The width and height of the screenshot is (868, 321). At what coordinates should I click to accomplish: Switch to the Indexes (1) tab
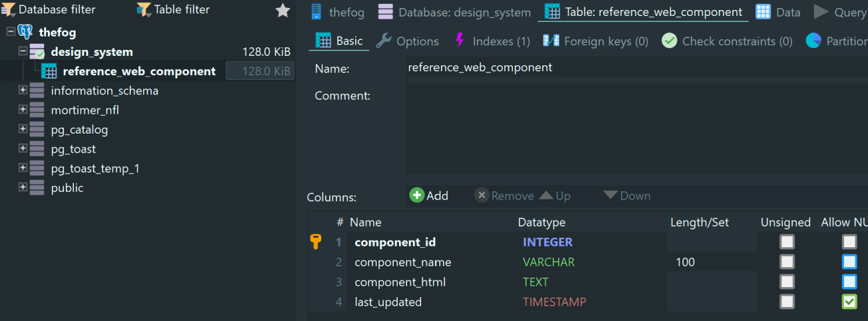492,41
